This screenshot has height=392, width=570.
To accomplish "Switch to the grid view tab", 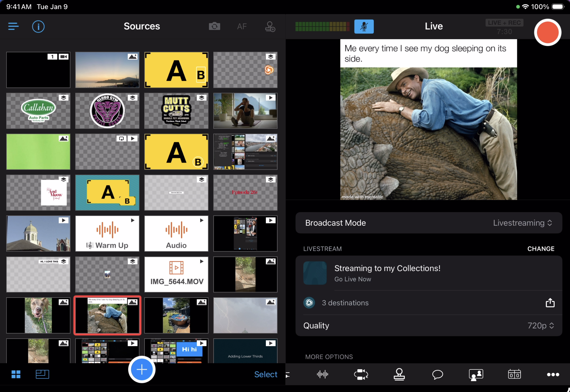I will tap(16, 374).
